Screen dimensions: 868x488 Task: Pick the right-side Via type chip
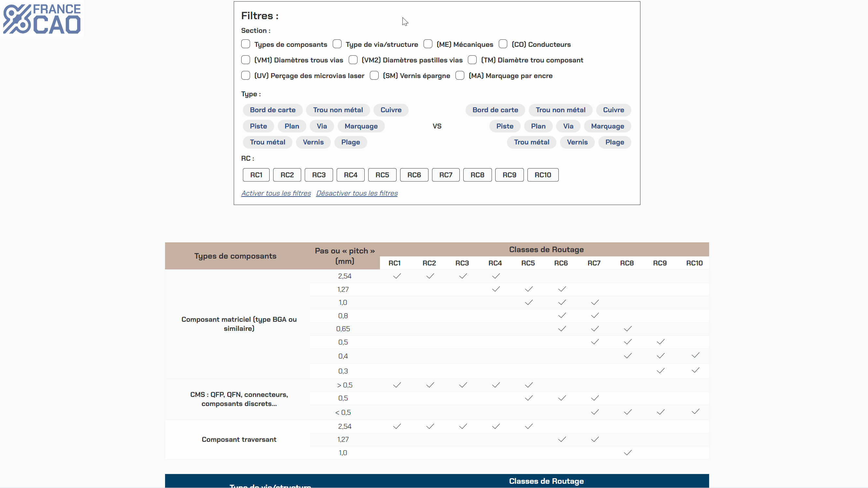click(568, 126)
